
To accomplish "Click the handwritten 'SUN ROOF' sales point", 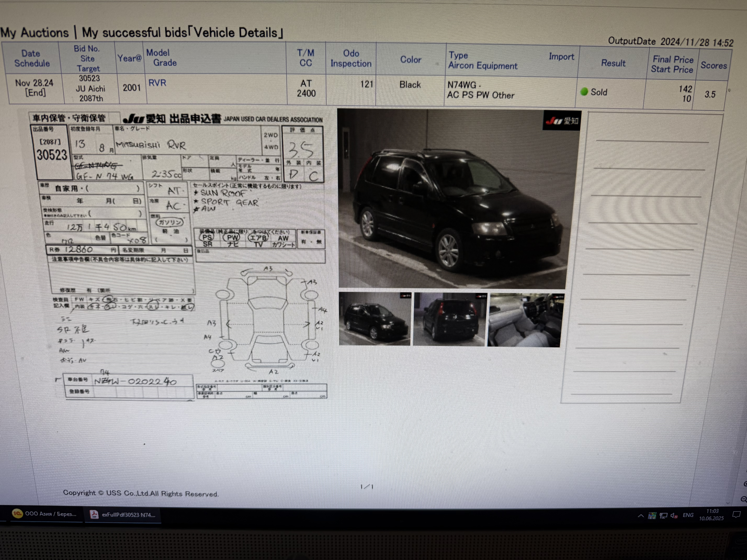I will pos(223,193).
